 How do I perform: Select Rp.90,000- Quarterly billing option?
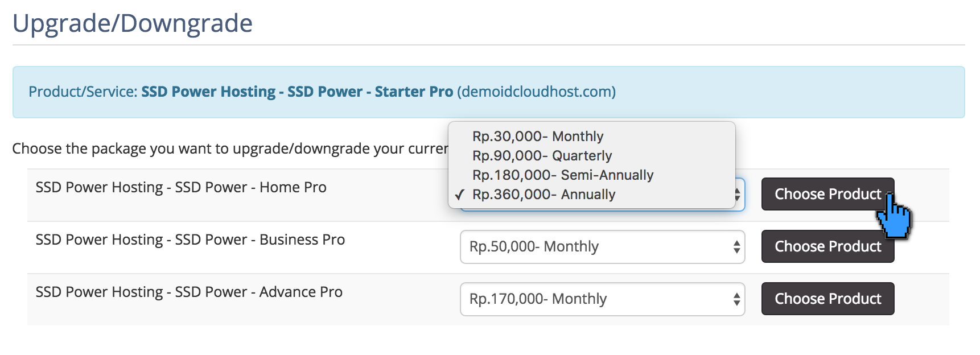point(542,155)
